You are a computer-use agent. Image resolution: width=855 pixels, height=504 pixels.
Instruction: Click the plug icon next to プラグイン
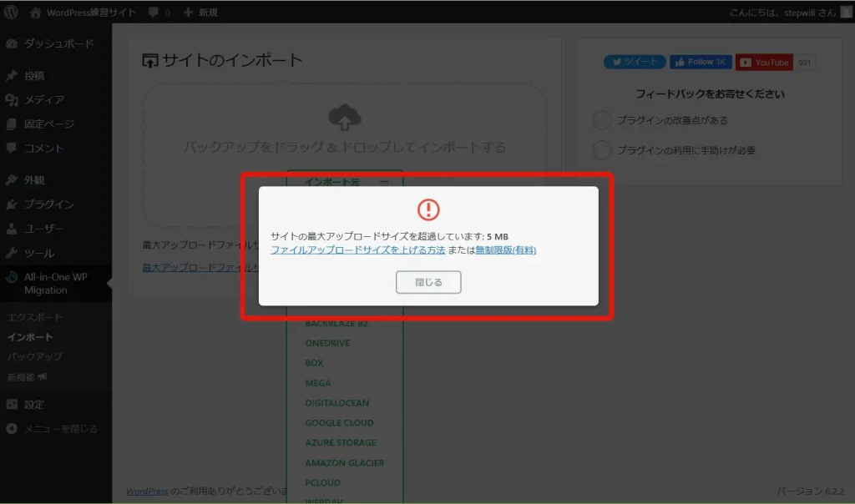12,204
